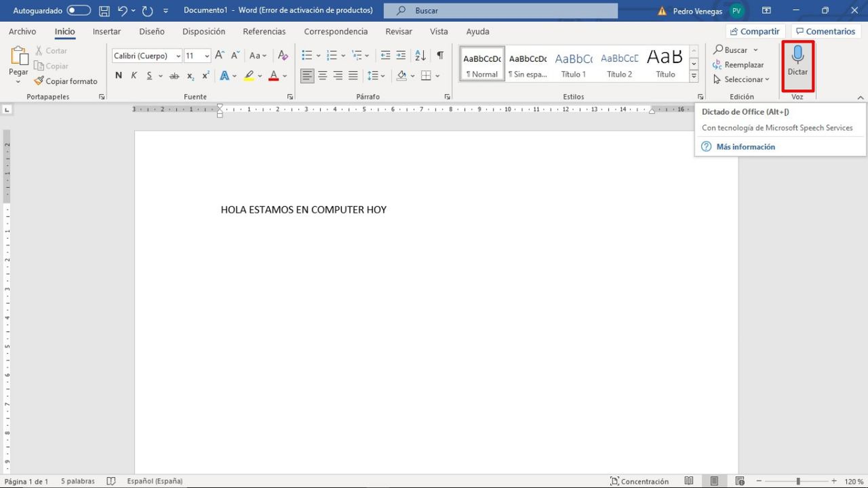Toggle strikethrough formatting
Screen dimensions: 868x488
point(174,76)
